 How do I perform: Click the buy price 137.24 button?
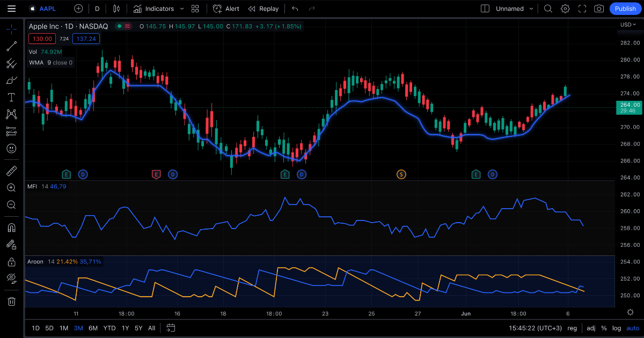(86, 39)
